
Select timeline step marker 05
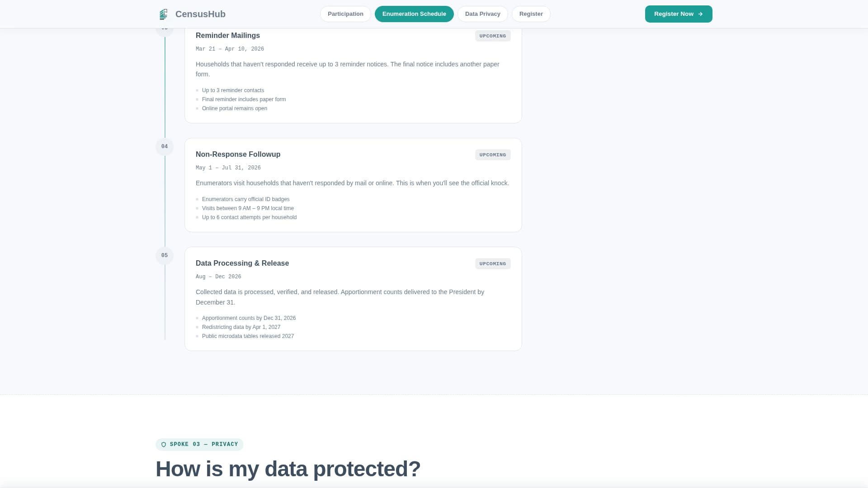(165, 256)
